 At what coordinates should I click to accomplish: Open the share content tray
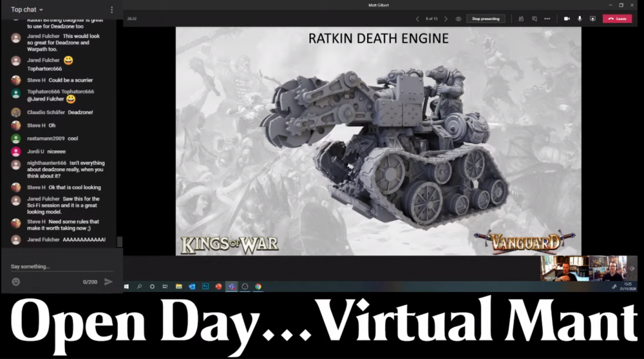[592, 19]
